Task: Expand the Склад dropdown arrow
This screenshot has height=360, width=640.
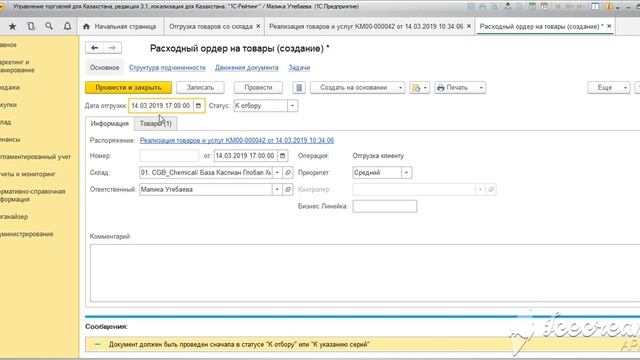Action: point(277,173)
